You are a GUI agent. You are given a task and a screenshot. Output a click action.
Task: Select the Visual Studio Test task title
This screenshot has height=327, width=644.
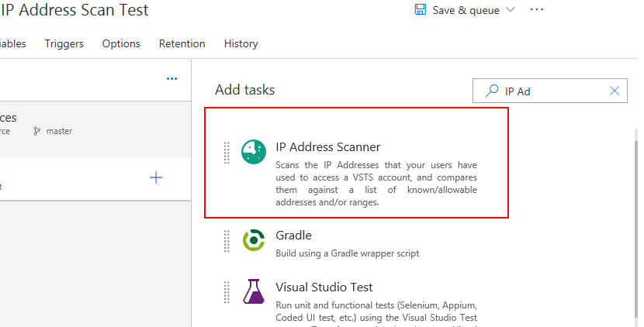click(x=324, y=287)
